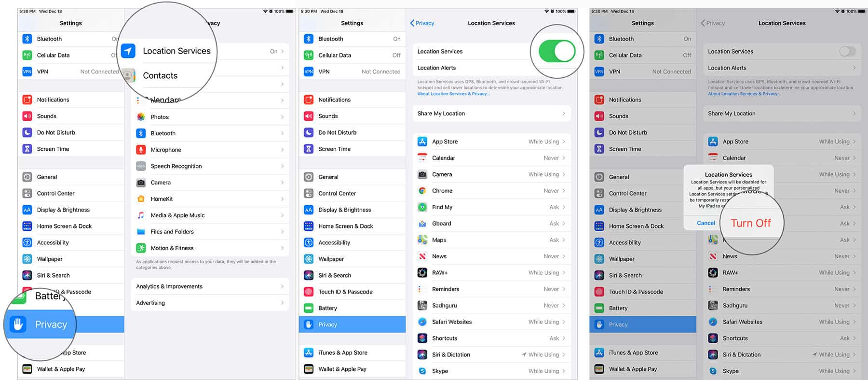Open Location Alerts chevron in right screenshot
The height and width of the screenshot is (380, 868).
point(854,68)
